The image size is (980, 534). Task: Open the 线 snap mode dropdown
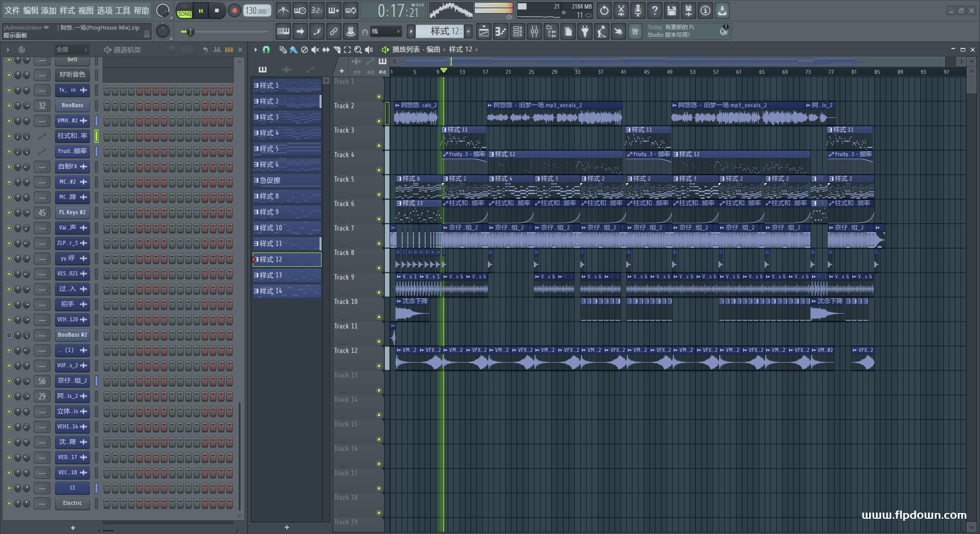[385, 32]
